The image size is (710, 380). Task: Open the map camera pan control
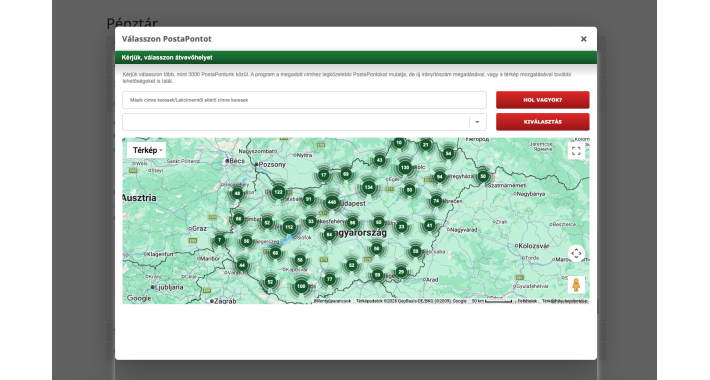(x=576, y=254)
